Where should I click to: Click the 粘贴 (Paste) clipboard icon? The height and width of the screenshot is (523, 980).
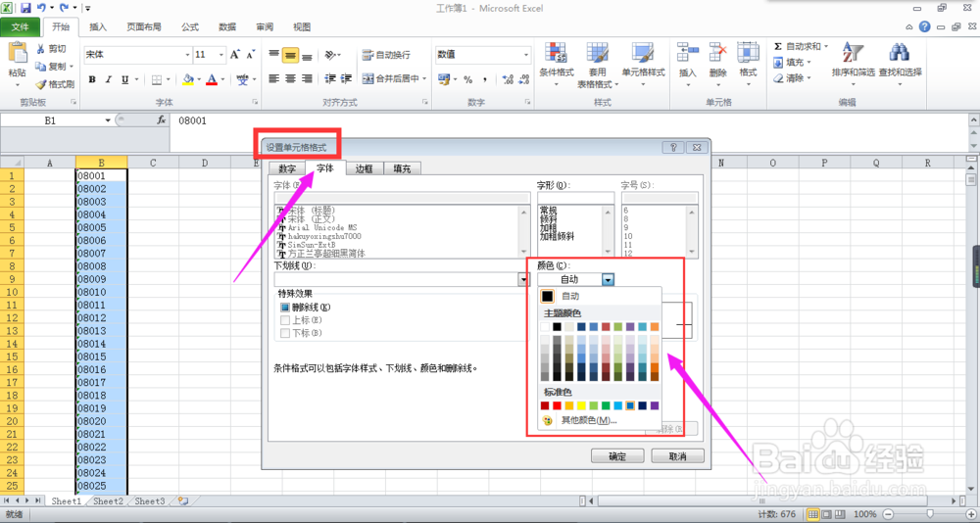(17, 53)
